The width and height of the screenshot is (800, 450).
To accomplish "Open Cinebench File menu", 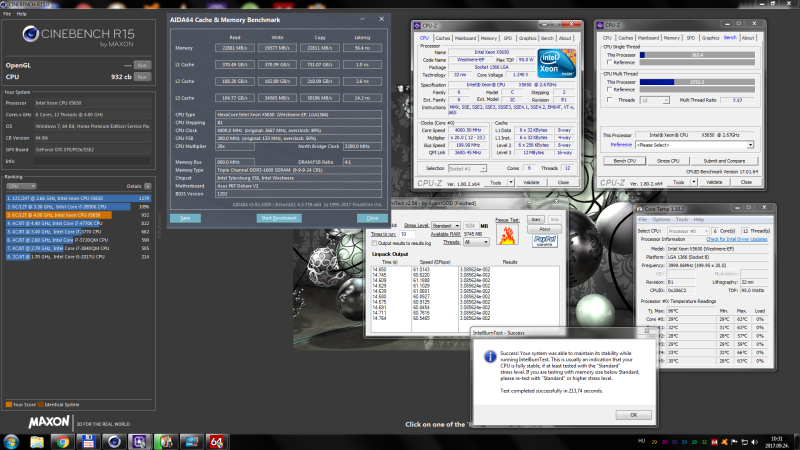I will coord(7,14).
